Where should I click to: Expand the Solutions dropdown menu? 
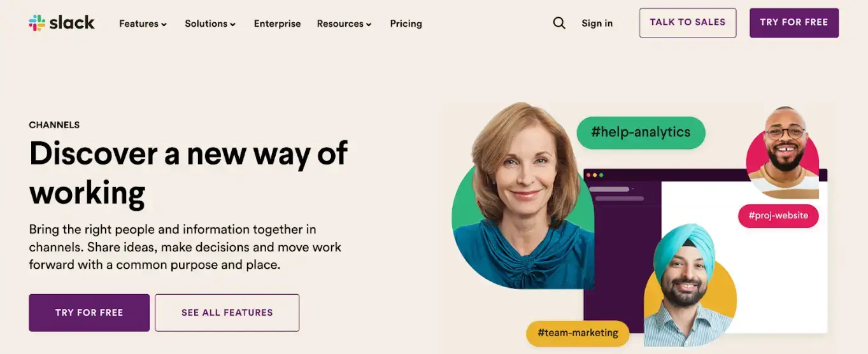click(210, 24)
